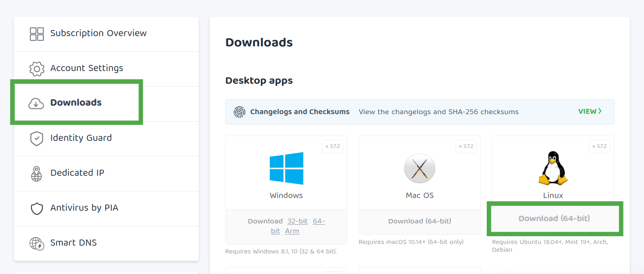
Task: Click Download (64-bit) for Mac OS
Action: coord(419,221)
